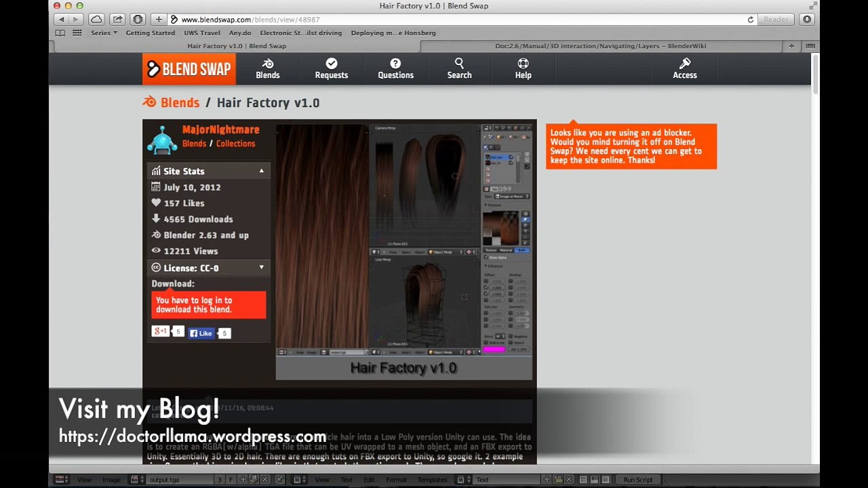
Task: Click the Share button in Safari toolbar
Action: [117, 20]
